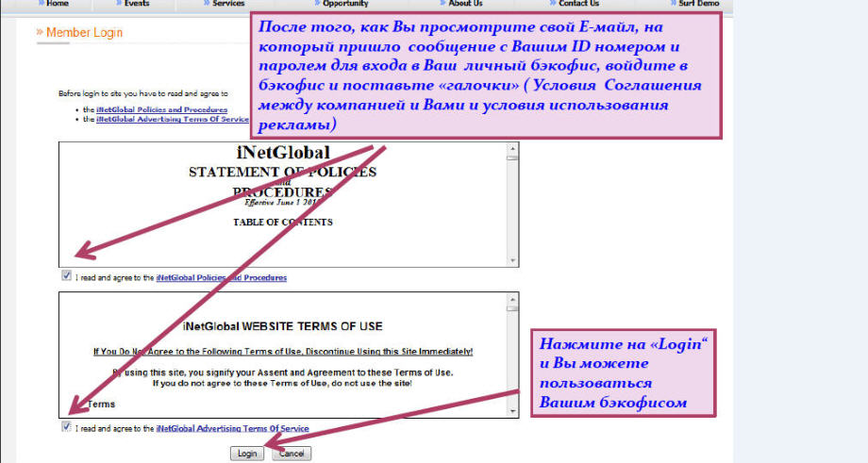Click 'If You Do Not Agree' underlined text

(283, 352)
